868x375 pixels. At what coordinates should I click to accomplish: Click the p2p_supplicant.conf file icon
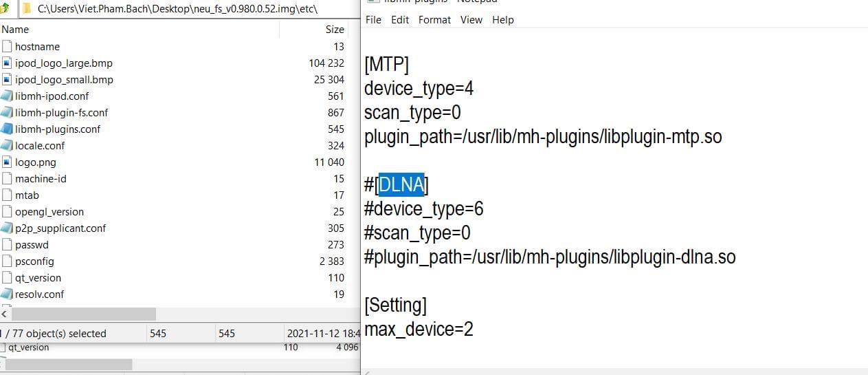[x=7, y=228]
